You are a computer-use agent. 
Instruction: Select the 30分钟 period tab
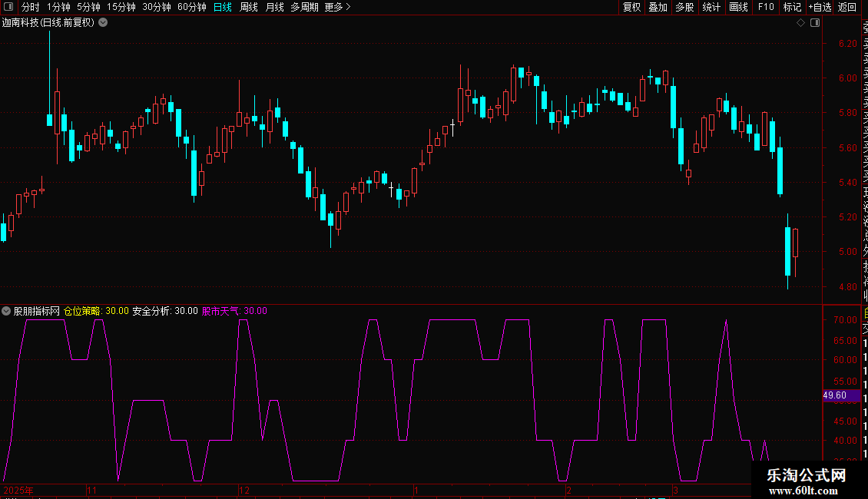point(157,7)
